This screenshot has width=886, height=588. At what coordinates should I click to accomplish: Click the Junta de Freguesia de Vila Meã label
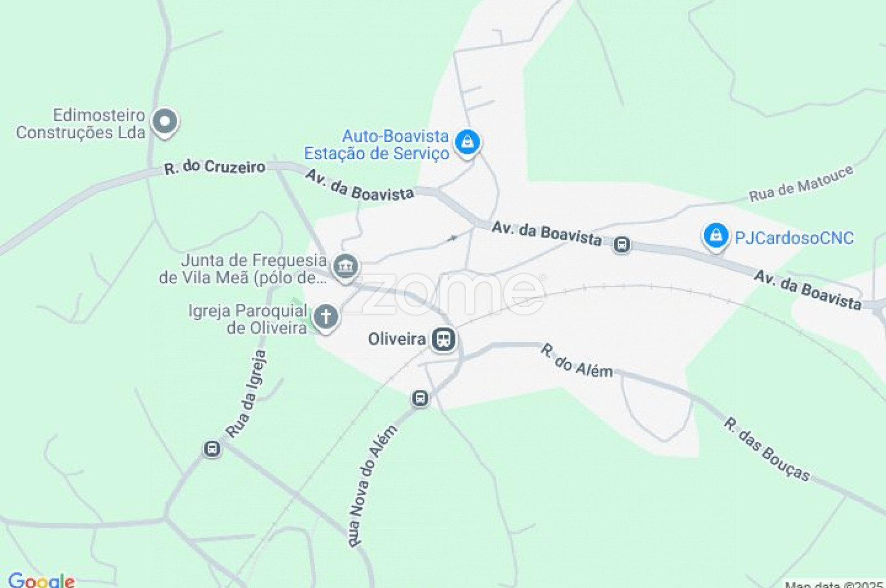click(x=243, y=269)
